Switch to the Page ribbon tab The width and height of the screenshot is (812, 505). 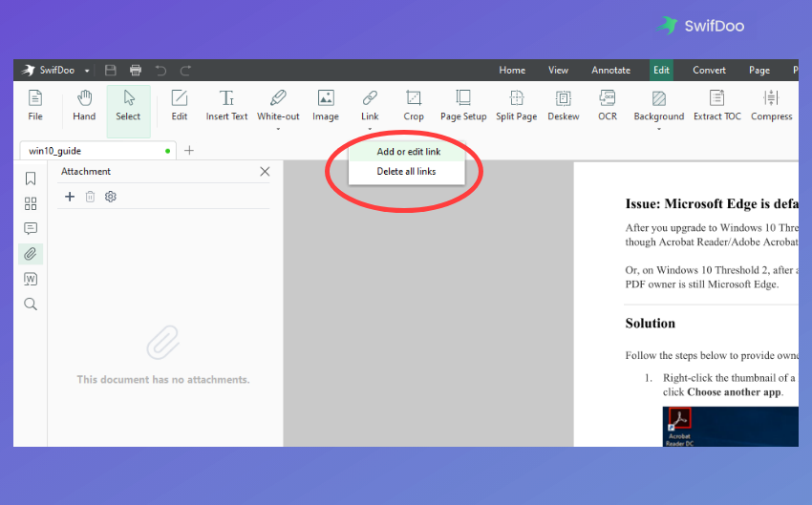click(759, 70)
